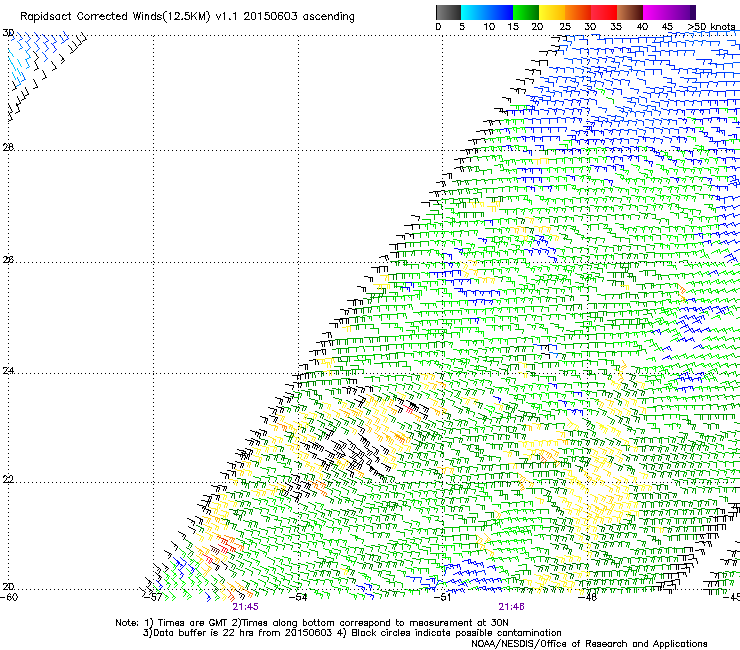Click the longitude axis label '-51'

tap(443, 597)
